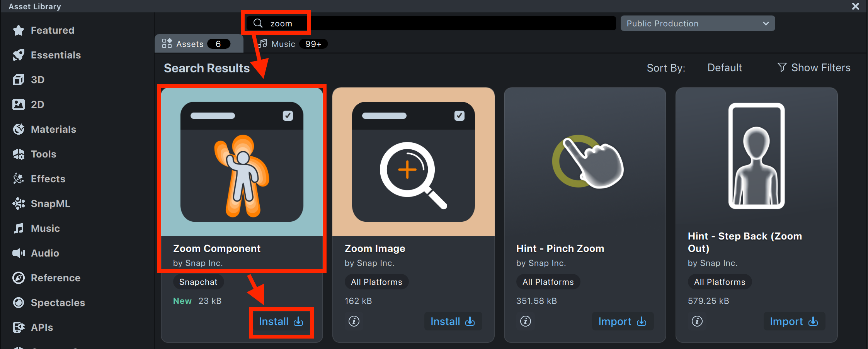Click the 23 kB size text

210,301
